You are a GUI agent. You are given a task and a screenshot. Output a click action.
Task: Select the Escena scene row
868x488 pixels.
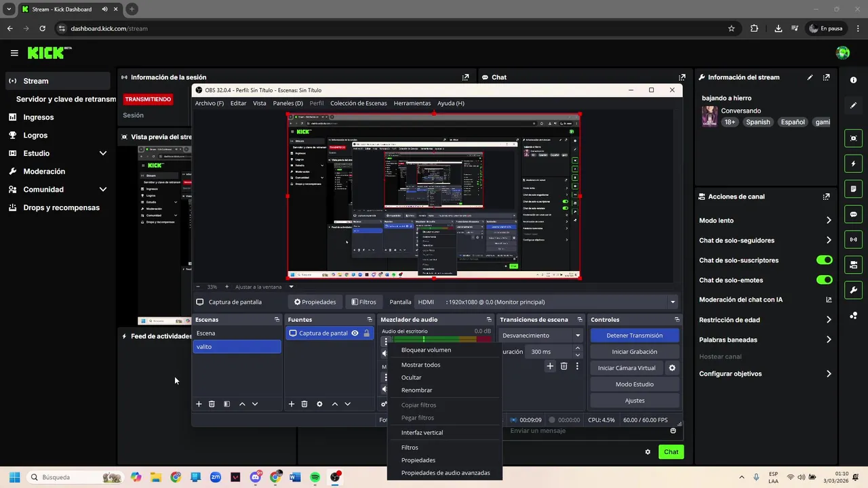click(x=237, y=333)
